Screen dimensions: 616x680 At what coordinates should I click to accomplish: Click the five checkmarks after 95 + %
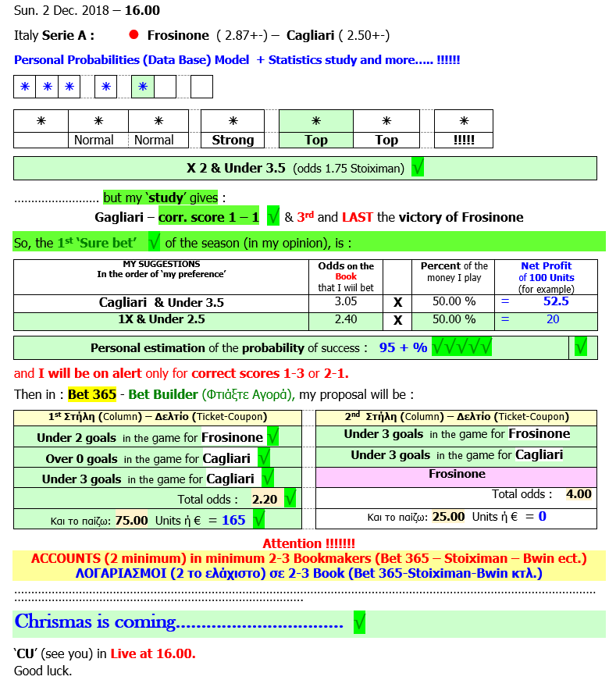pyautogui.click(x=461, y=347)
